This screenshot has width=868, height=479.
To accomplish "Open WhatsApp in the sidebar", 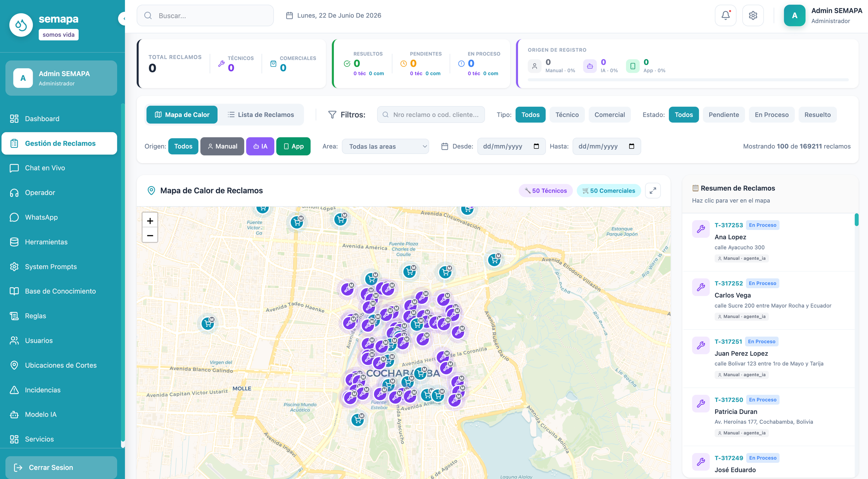I will (x=59, y=217).
